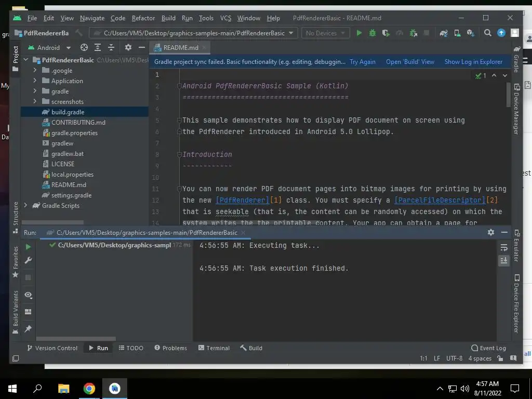Viewport: 532px width, 399px height.
Task: Open the run configuration path dropdown
Action: tap(193, 33)
